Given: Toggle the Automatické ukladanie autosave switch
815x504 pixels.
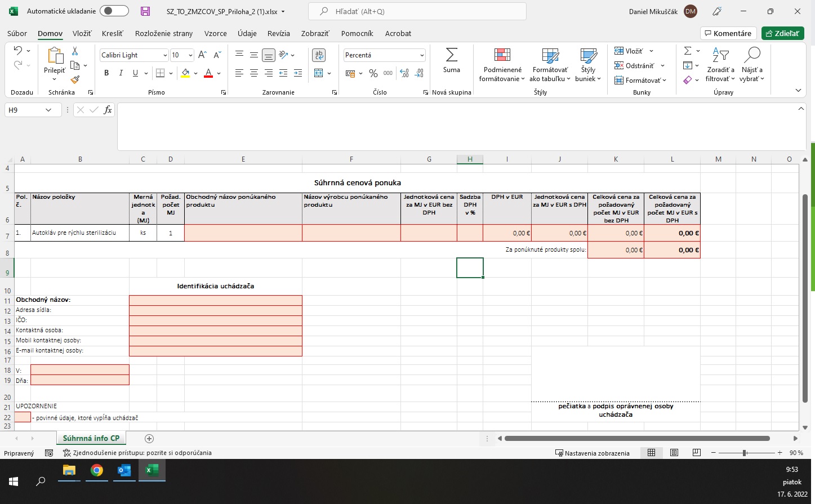Looking at the screenshot, I should click(114, 11).
